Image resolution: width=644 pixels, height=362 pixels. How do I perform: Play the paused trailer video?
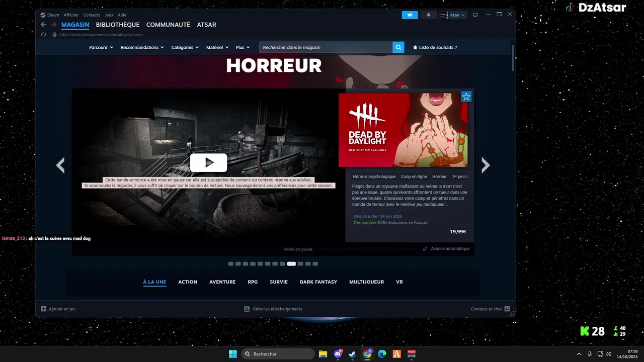pos(209,162)
